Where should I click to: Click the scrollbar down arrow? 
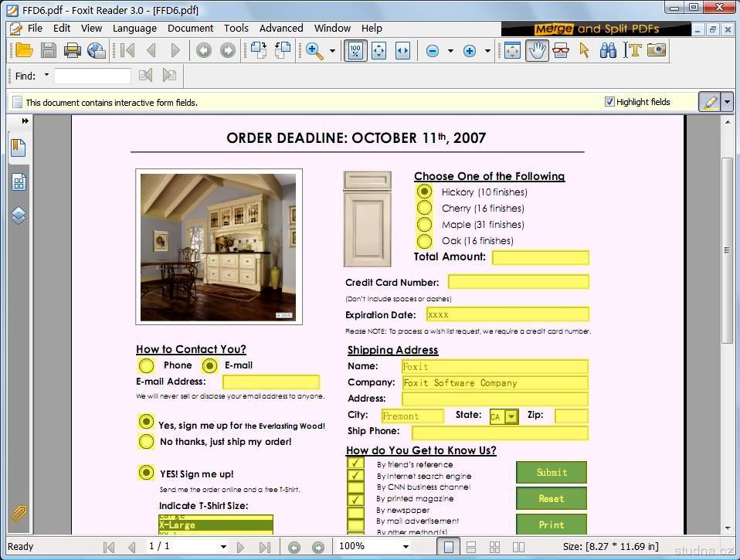728,528
